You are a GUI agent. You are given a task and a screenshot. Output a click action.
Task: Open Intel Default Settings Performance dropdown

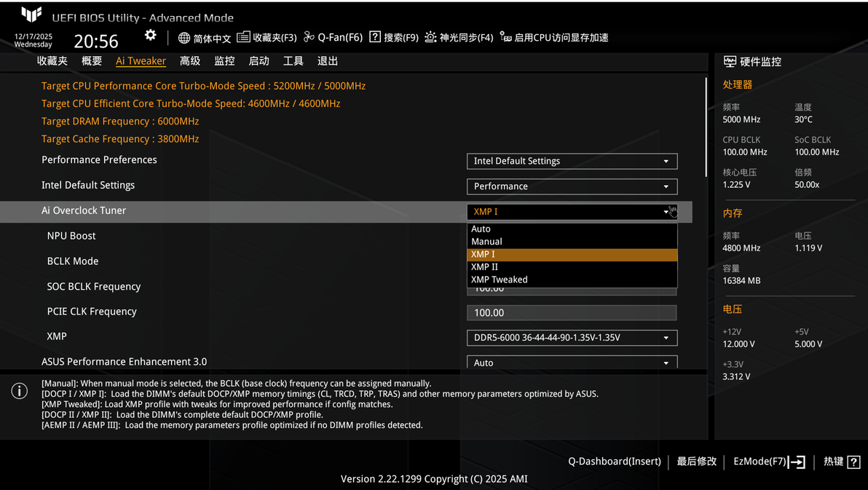coord(572,186)
